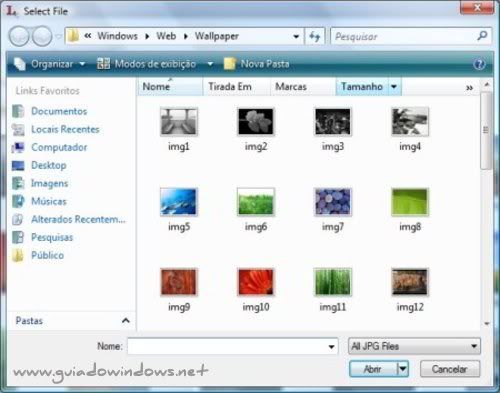Open the Organizar menu
500x393 pixels.
pyautogui.click(x=50, y=64)
